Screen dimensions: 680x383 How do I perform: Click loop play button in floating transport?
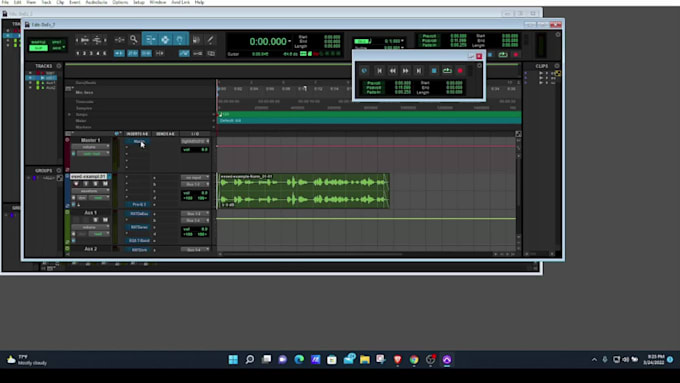click(x=447, y=70)
